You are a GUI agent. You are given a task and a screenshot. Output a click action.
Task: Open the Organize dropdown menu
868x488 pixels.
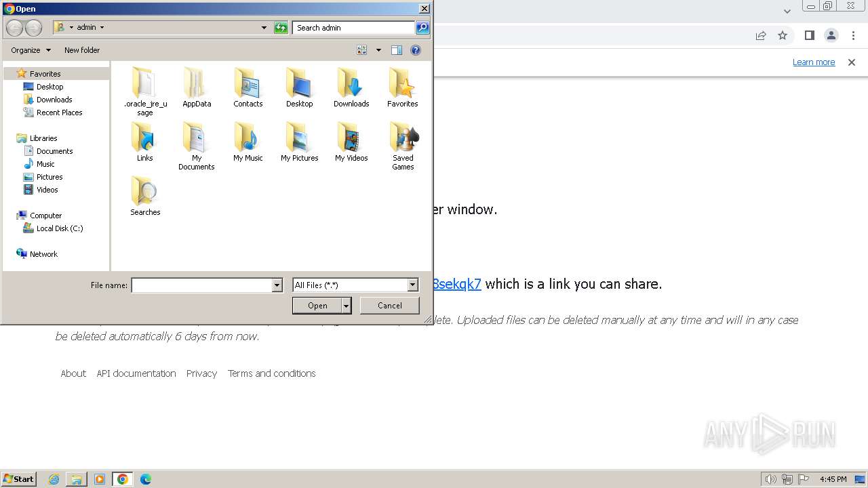(31, 50)
